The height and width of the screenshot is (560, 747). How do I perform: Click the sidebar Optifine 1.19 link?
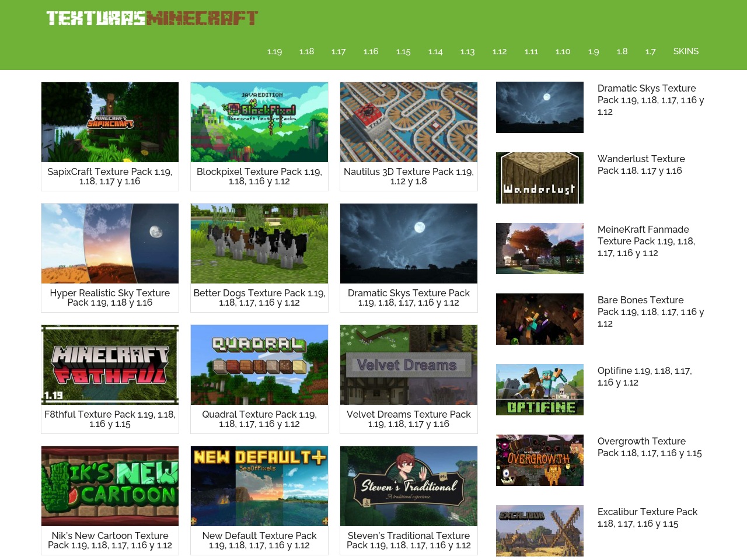coord(645,376)
